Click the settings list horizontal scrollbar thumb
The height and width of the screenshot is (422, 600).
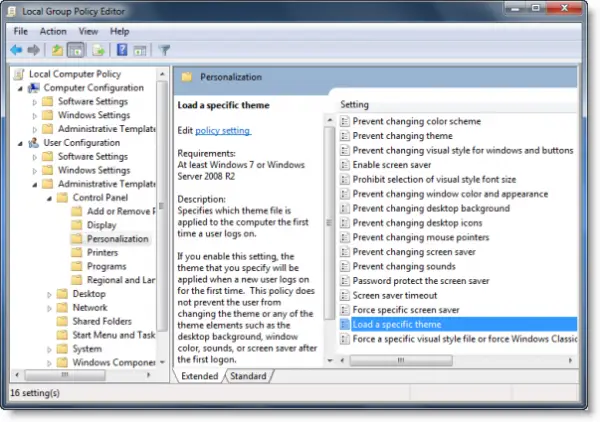click(401, 360)
